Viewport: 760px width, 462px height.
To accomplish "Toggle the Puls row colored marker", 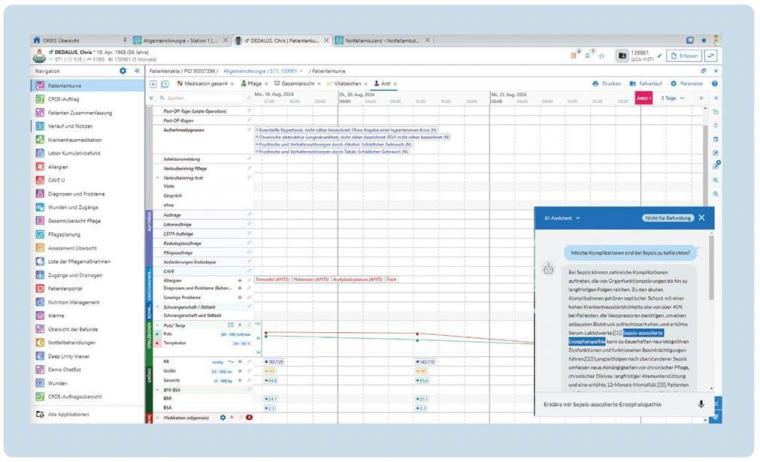I will (157, 335).
